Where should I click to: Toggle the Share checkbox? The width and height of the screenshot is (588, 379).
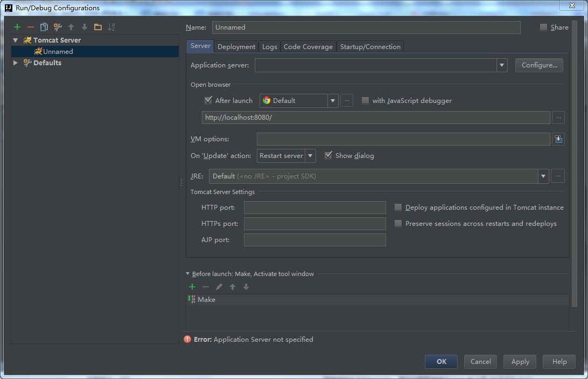(x=543, y=27)
